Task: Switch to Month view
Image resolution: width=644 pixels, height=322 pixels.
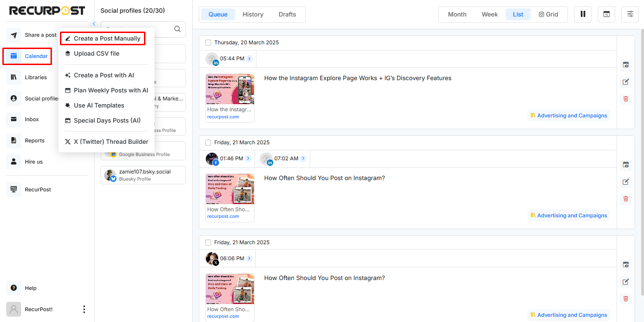Action: (x=457, y=14)
